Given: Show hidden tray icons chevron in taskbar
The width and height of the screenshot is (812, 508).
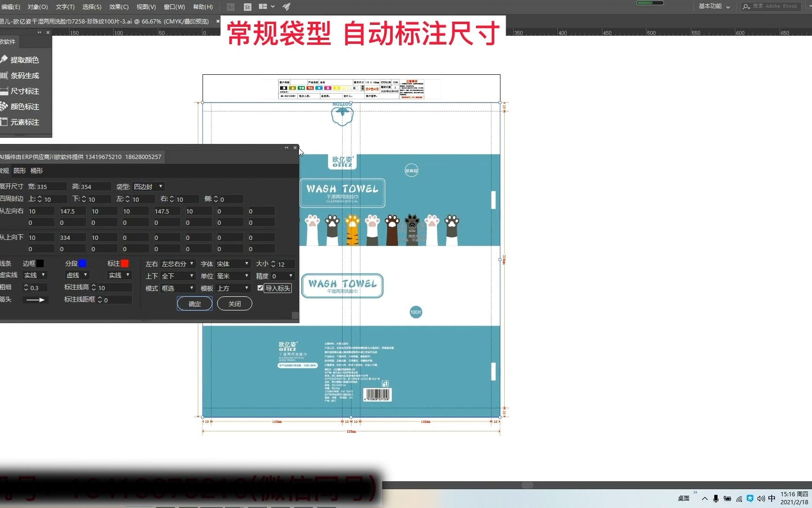Looking at the screenshot, I should (704, 499).
